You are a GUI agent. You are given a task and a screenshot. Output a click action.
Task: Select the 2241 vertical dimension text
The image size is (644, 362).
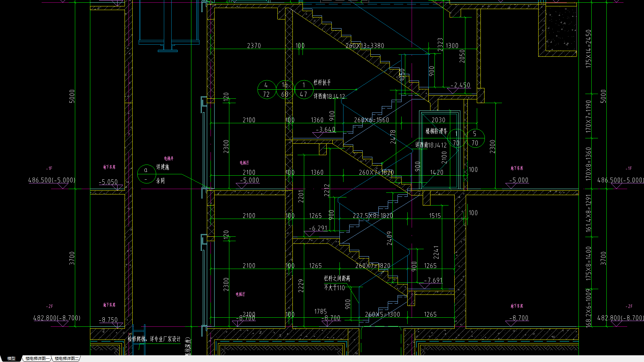click(x=436, y=253)
